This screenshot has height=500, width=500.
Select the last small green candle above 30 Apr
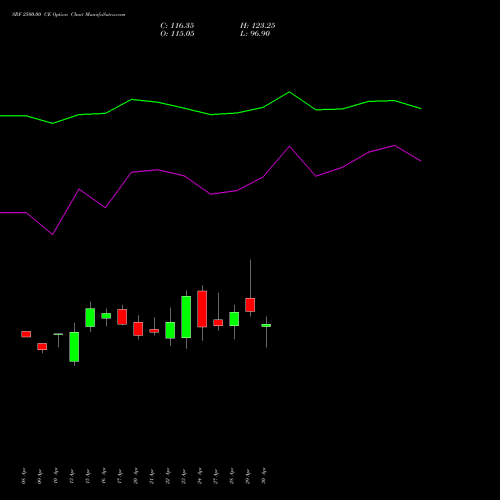point(266,325)
